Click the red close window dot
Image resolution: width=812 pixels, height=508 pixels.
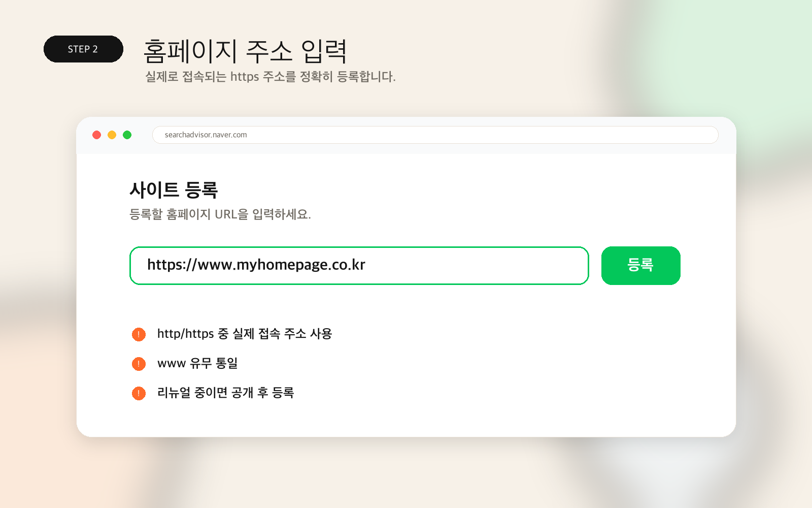click(97, 135)
